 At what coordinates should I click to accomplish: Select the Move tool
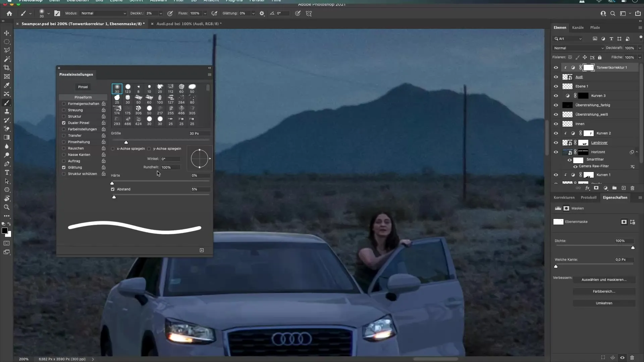click(x=7, y=33)
